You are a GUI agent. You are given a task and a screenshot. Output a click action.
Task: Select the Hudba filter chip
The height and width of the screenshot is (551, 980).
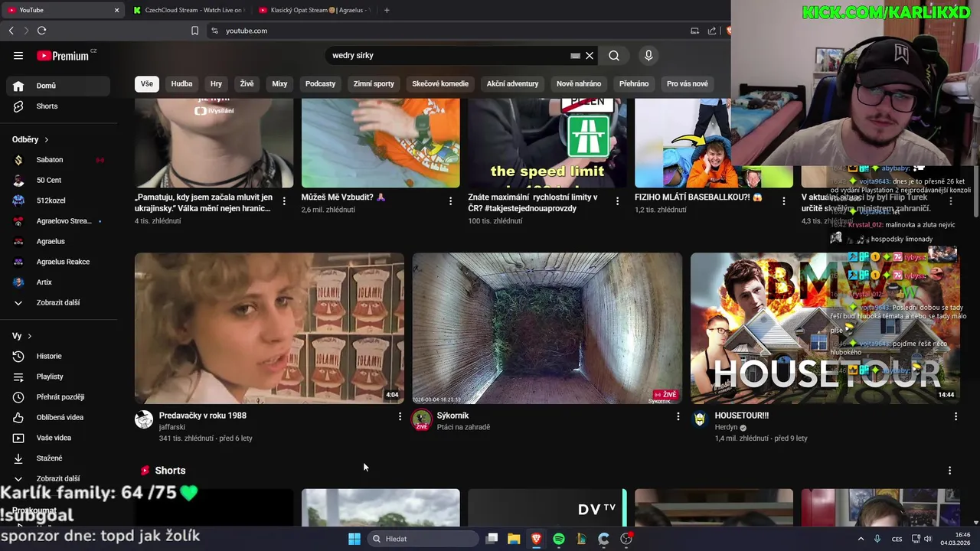[x=181, y=83]
